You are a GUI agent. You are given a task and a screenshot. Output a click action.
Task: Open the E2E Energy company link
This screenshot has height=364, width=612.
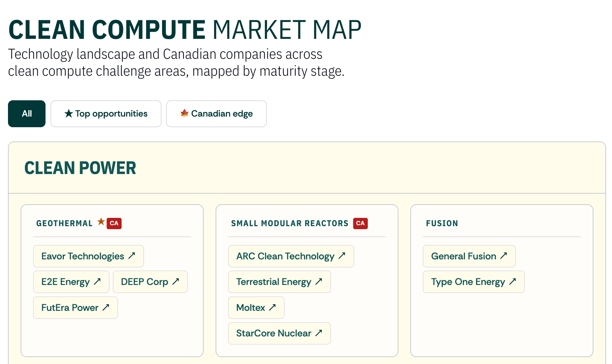pos(71,282)
